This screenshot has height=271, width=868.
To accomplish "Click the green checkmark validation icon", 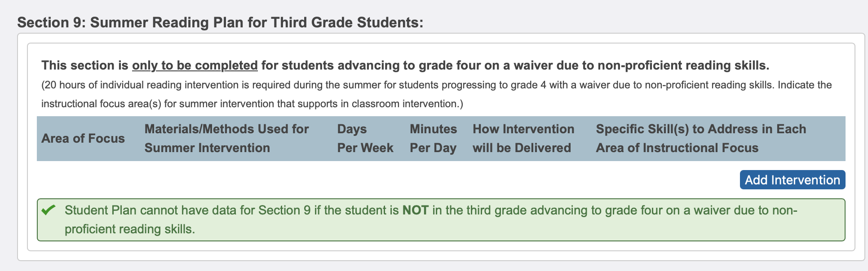I will pyautogui.click(x=48, y=210).
